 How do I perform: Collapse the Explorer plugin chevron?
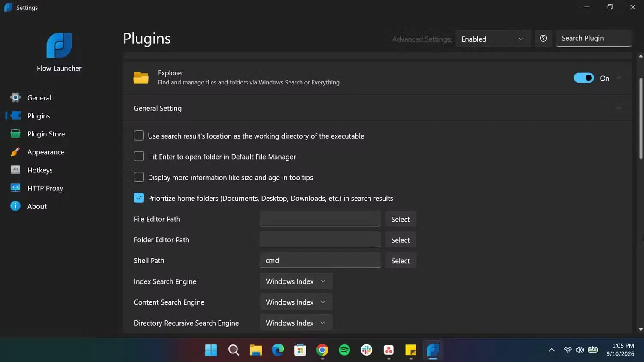619,78
